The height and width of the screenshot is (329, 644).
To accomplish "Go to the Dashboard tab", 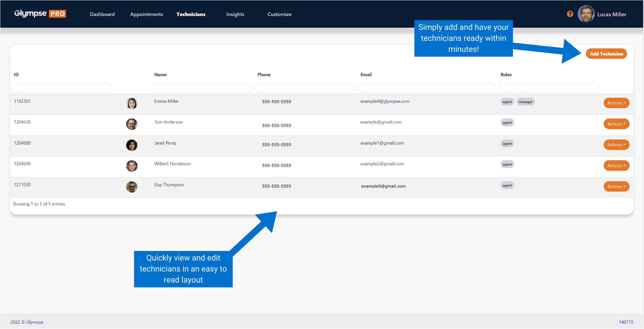I will (102, 14).
